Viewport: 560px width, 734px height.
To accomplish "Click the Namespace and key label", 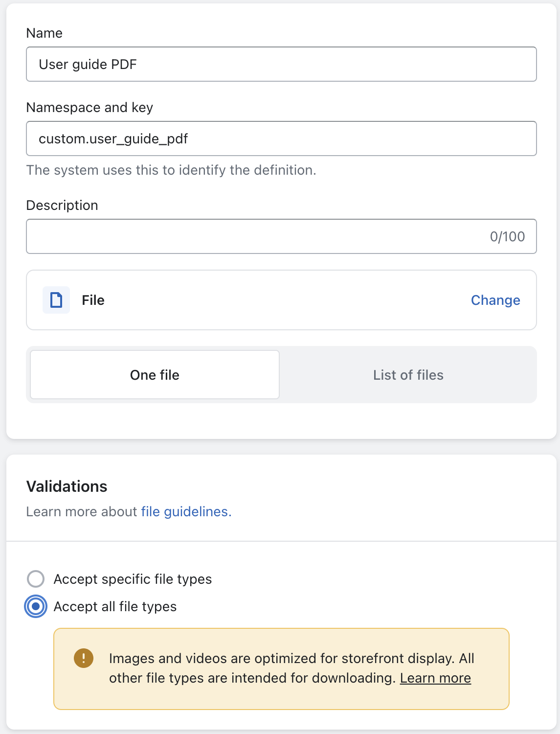I will [x=90, y=107].
